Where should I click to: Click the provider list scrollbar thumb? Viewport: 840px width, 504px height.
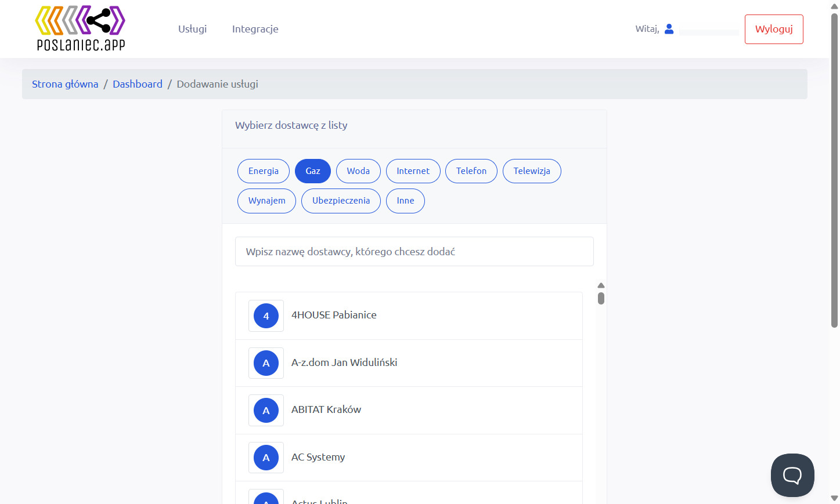[601, 298]
